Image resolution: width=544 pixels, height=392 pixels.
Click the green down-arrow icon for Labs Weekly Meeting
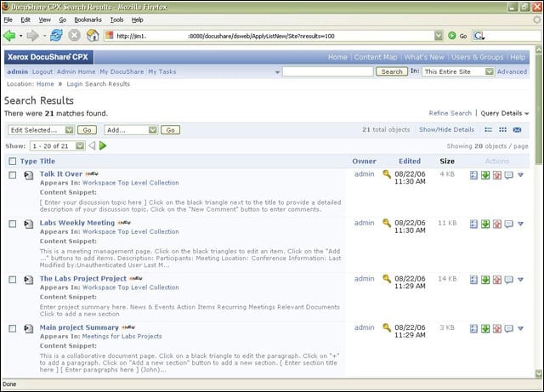tap(485, 224)
